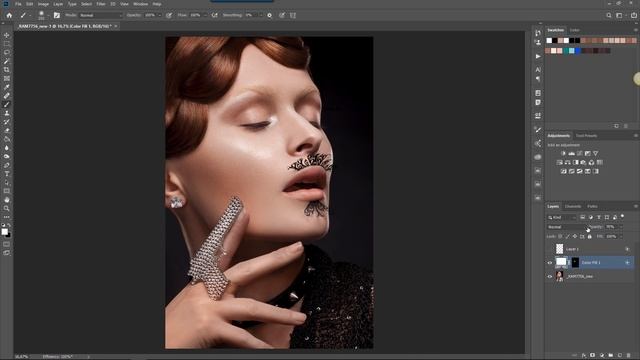
Task: Click the bottom photo layer thumbnail
Action: tap(560, 276)
